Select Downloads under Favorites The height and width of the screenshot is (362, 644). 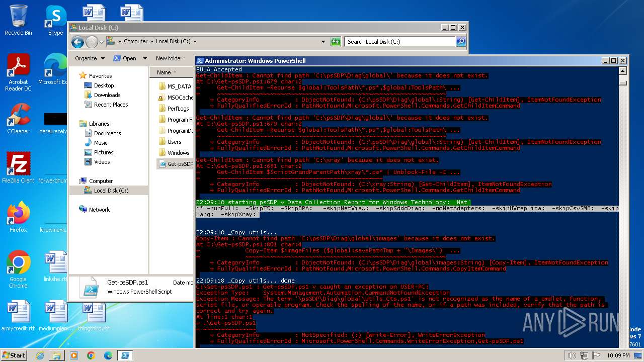tap(107, 95)
